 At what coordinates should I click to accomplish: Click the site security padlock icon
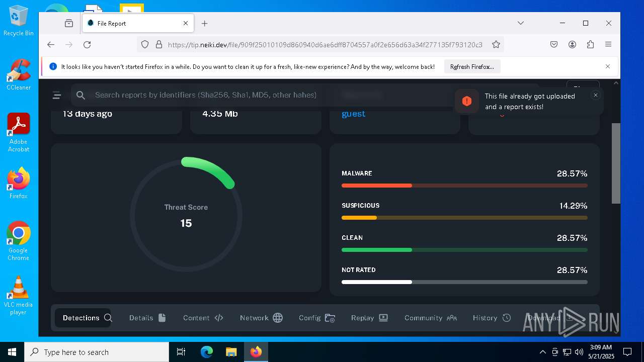pos(158,45)
